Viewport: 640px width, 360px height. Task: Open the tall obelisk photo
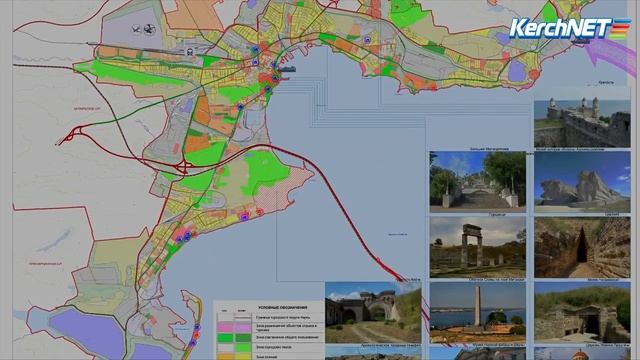tap(478, 313)
